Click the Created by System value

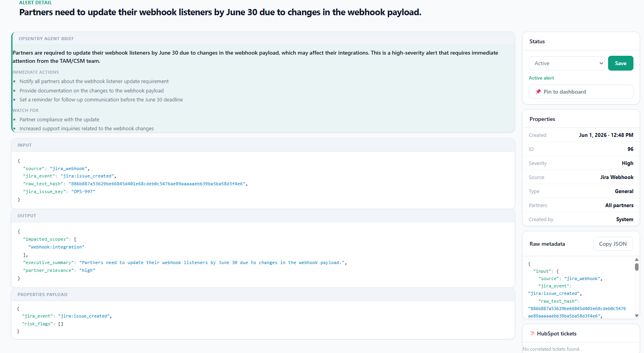click(x=625, y=219)
